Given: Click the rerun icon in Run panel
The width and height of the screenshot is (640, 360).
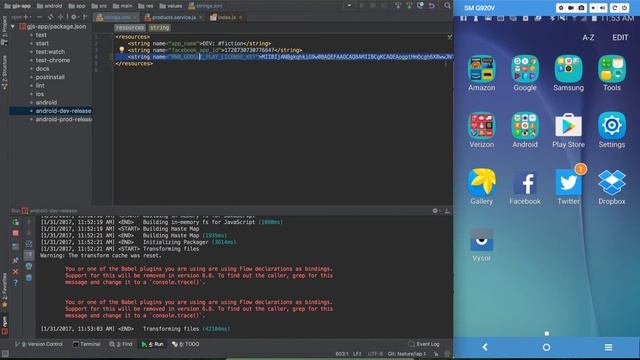Looking at the screenshot, I should [x=16, y=222].
